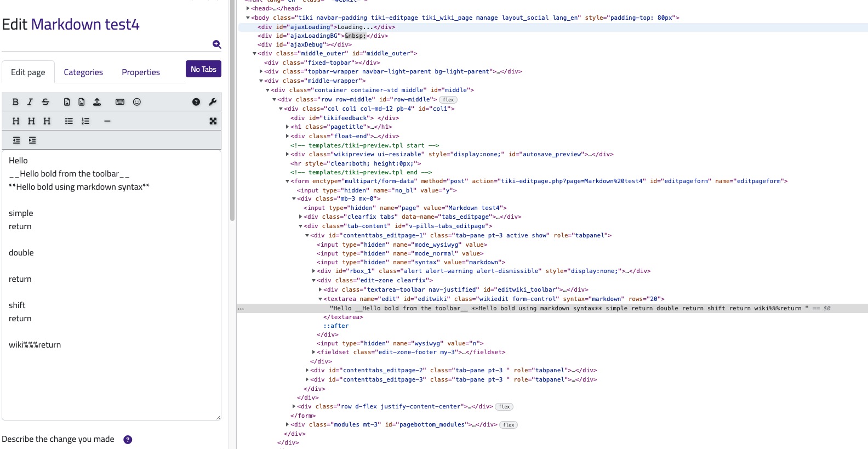The width and height of the screenshot is (868, 449).
Task: Insert a bulleted list
Action: tap(69, 121)
